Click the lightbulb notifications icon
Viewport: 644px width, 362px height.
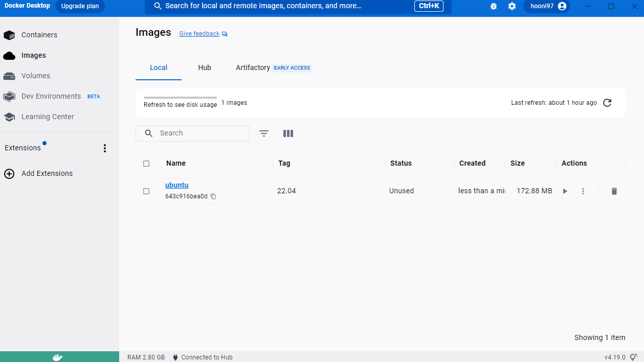point(634,357)
